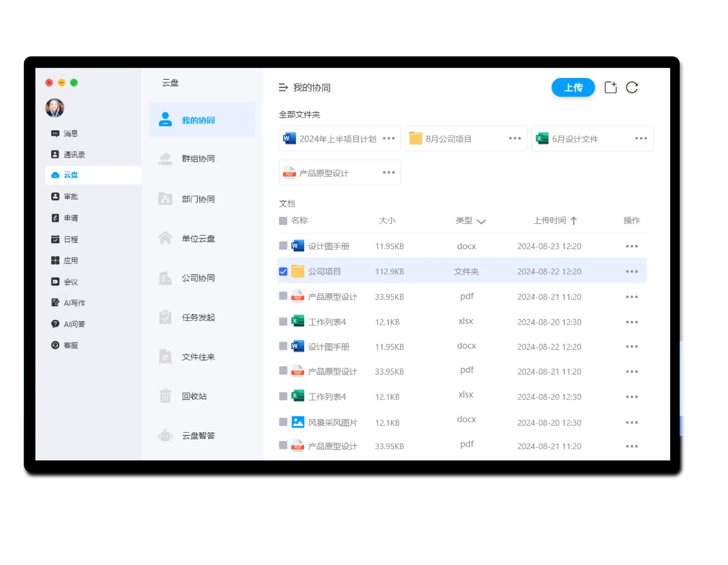Open 消息 in left sidebar
728x565 pixels.
65,133
